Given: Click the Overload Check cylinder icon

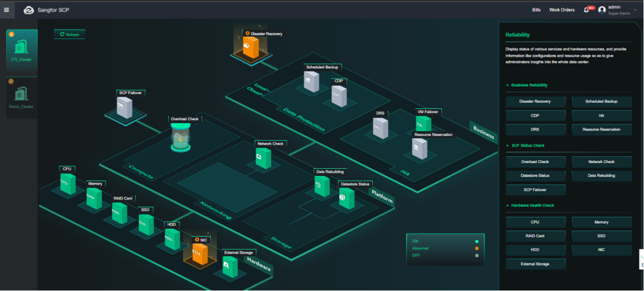Looking at the screenshot, I should 180,138.
